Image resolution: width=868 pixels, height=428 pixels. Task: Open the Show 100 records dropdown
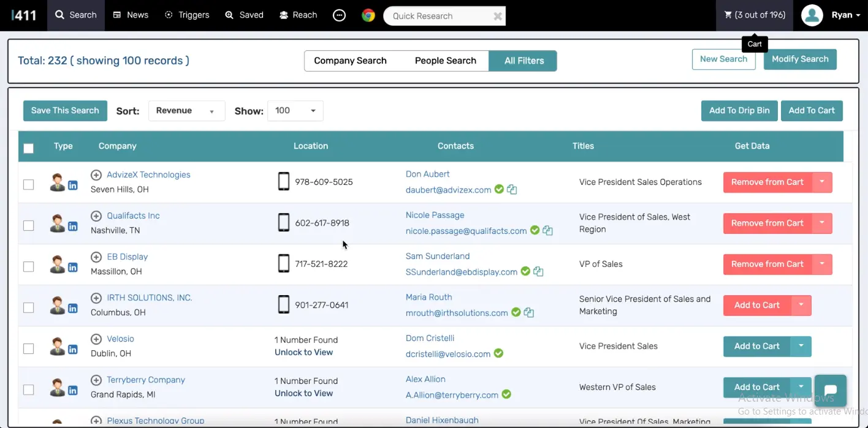tap(295, 111)
